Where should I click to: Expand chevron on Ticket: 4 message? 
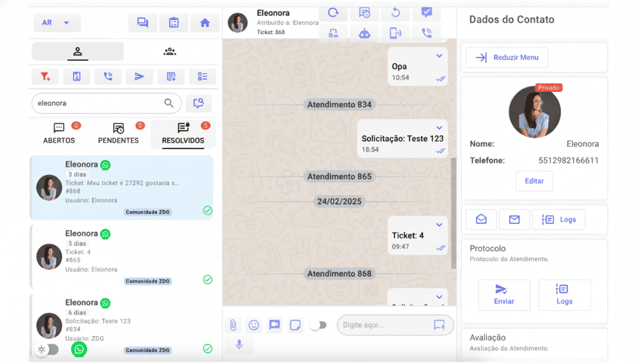point(439,225)
